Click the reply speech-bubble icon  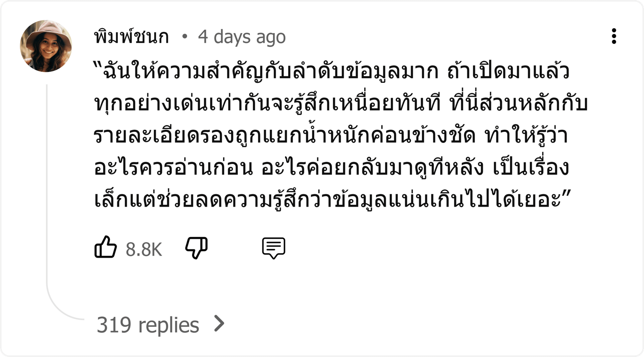(274, 248)
